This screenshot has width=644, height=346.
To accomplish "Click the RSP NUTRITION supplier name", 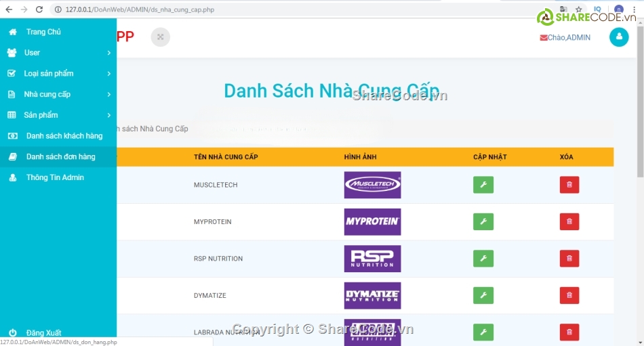I will (x=218, y=259).
